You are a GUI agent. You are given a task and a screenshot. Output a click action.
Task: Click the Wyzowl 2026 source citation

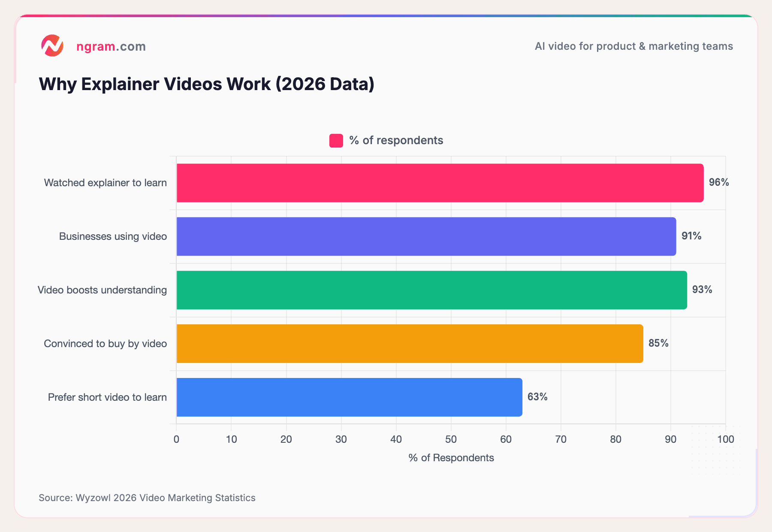[x=147, y=498]
